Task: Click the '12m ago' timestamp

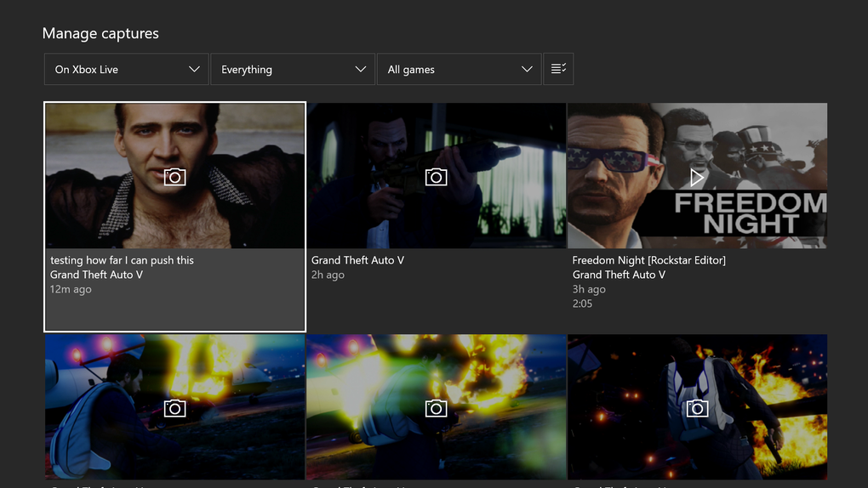Action: click(71, 289)
